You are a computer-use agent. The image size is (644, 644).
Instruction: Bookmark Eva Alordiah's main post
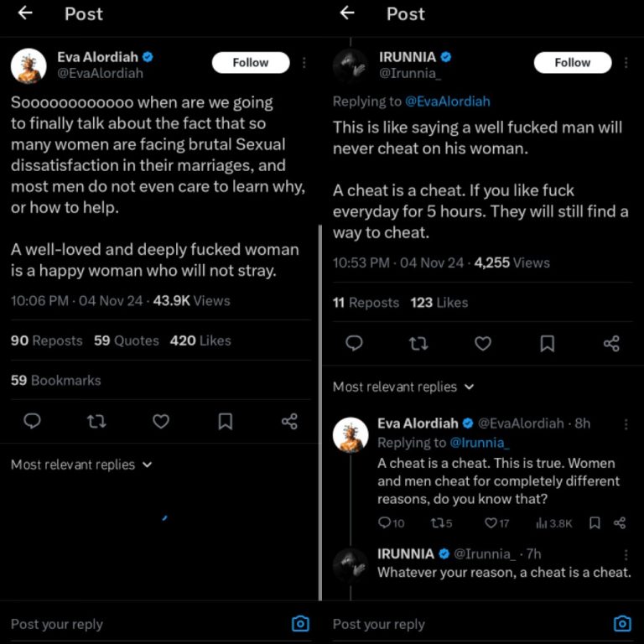[225, 421]
